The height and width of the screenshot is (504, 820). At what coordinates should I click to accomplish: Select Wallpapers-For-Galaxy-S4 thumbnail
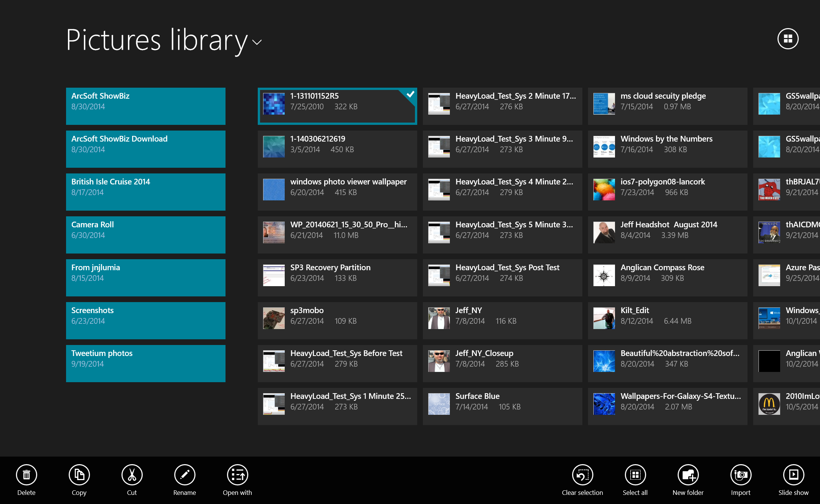tap(604, 404)
